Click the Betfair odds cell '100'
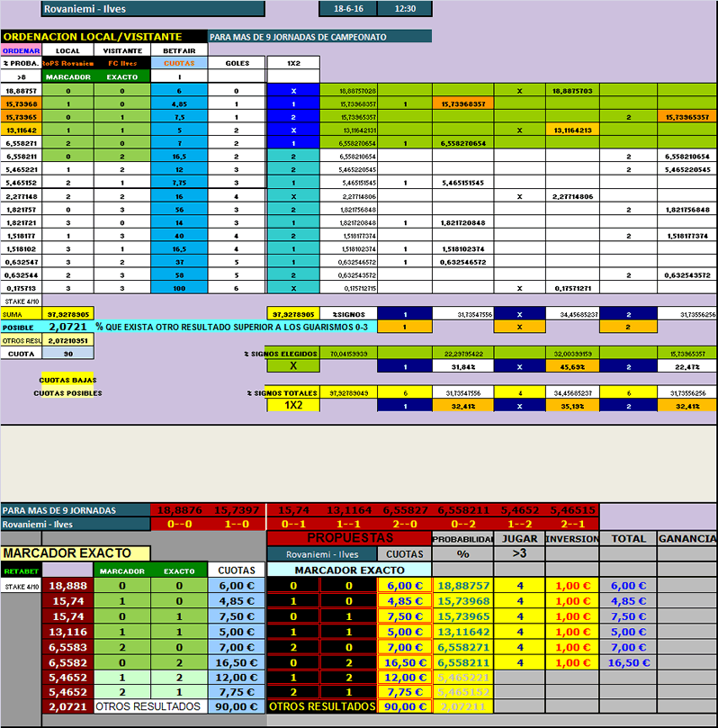Screen dimensions: 718x728 (x=179, y=288)
